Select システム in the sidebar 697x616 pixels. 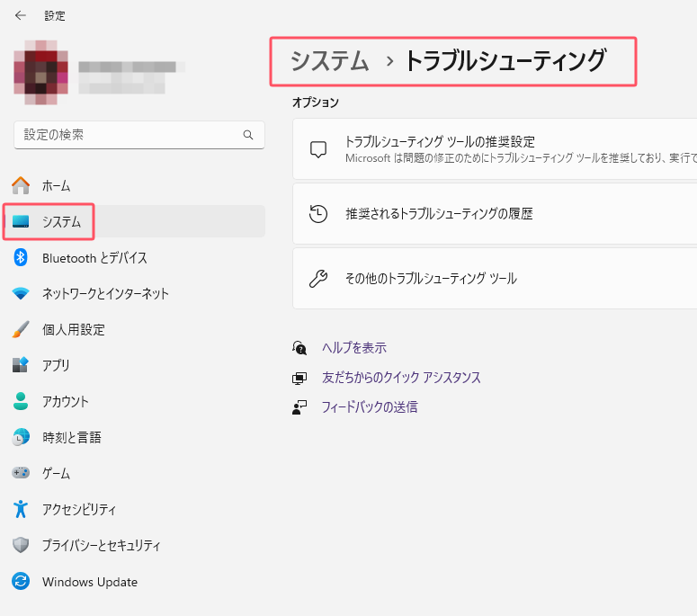(x=61, y=222)
